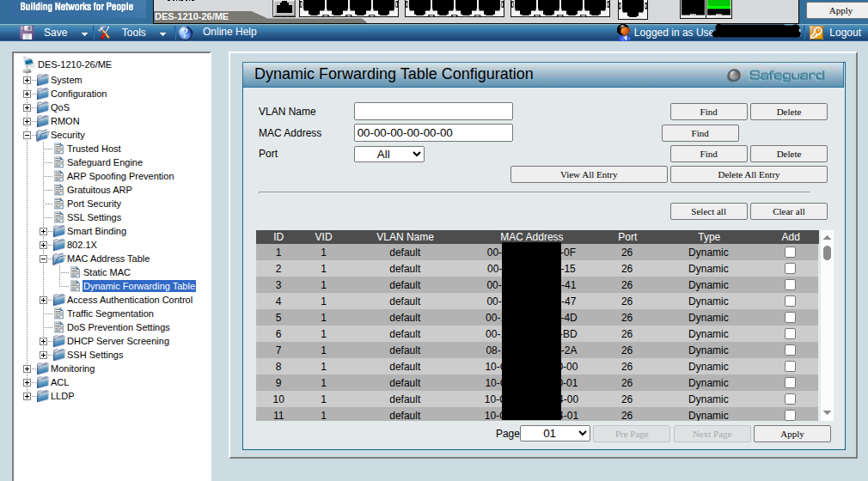Click the VLAN Name input field
The image size is (868, 481).
coord(433,111)
